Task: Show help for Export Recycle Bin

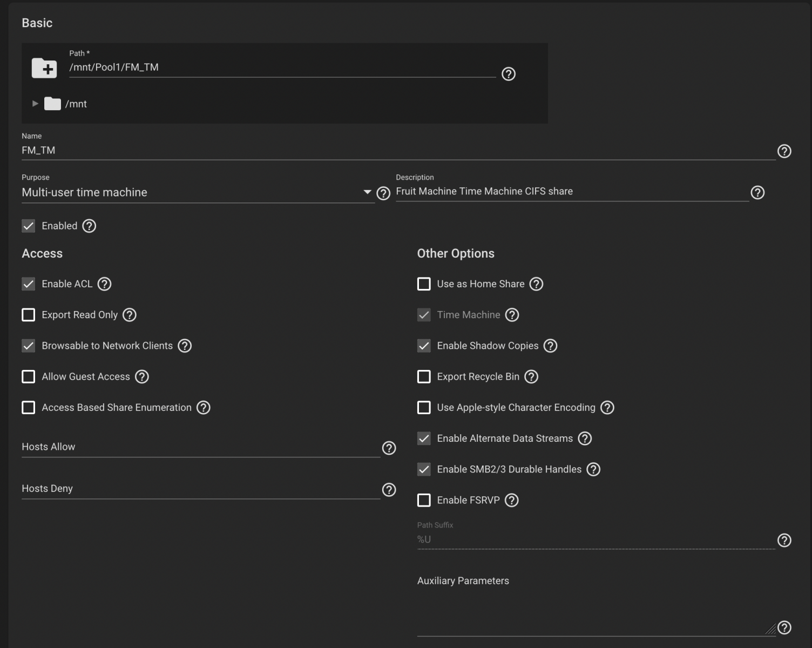Action: click(x=531, y=376)
